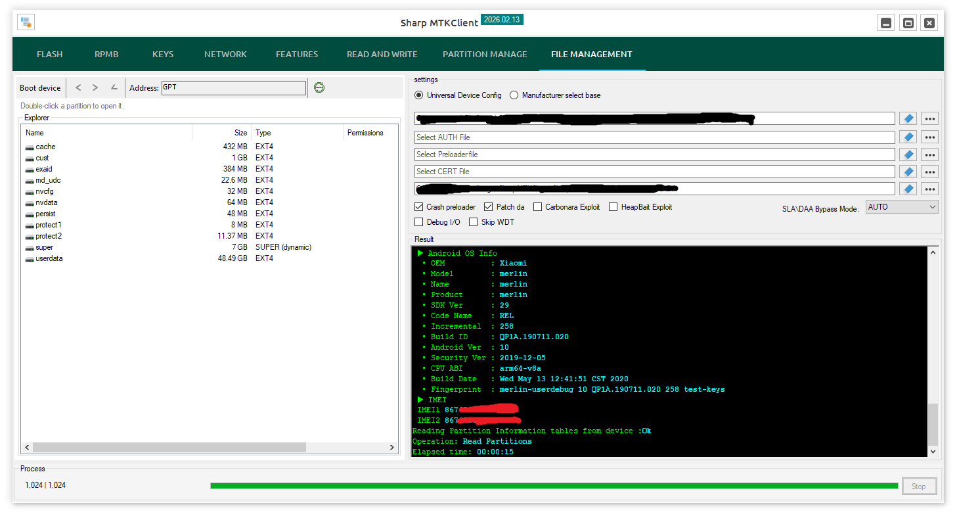Viewport: 980px width, 518px height.
Task: Click the up-level arrow next to forward
Action: [x=114, y=87]
